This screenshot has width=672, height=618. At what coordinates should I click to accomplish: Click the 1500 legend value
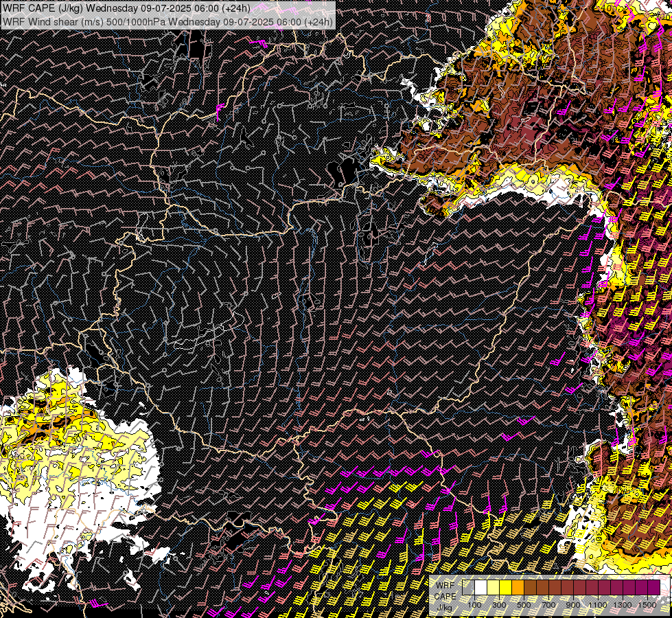647,605
